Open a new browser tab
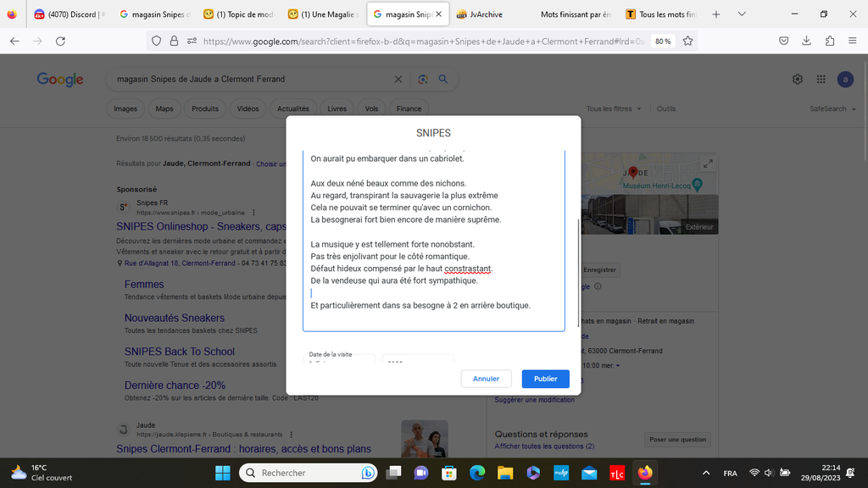Screen dimensions: 868x488 [x=716, y=14]
